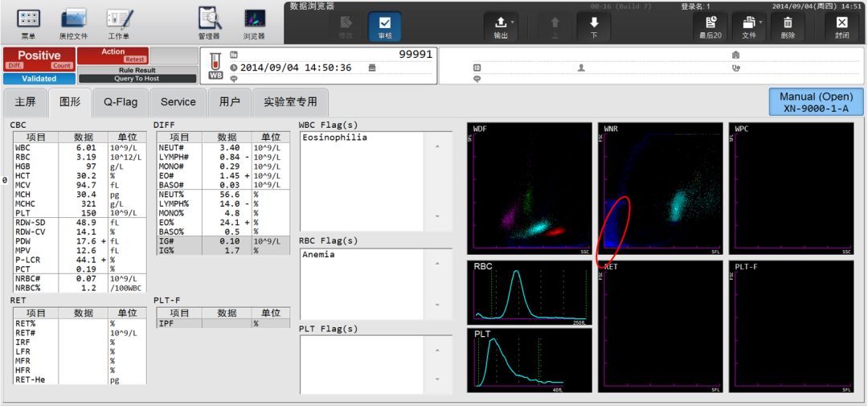Open the empty WPC scattergram
This screenshot has width=868, height=406.
coord(791,189)
